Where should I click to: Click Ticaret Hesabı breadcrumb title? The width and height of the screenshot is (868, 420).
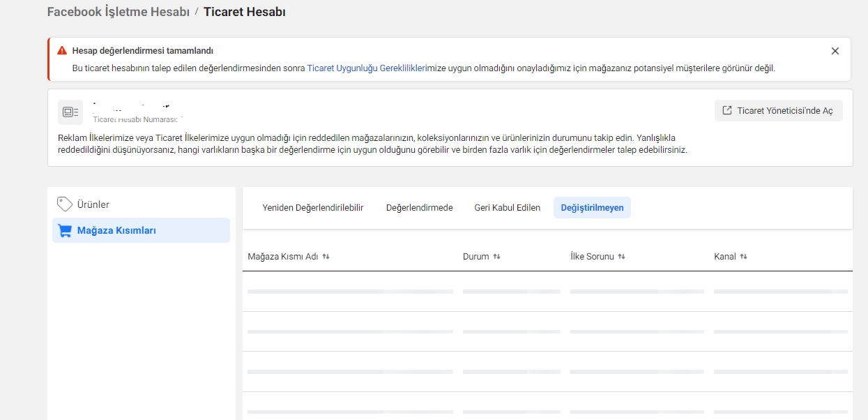point(245,12)
